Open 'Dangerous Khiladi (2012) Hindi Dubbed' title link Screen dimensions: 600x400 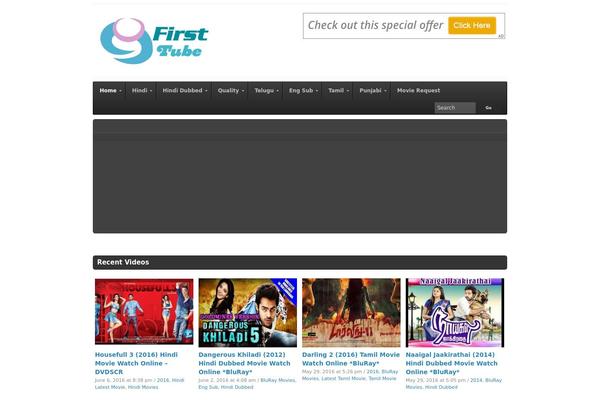pyautogui.click(x=244, y=363)
